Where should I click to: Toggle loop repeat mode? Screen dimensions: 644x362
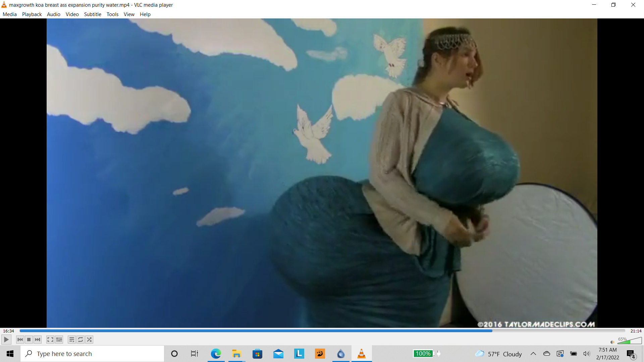point(80,340)
